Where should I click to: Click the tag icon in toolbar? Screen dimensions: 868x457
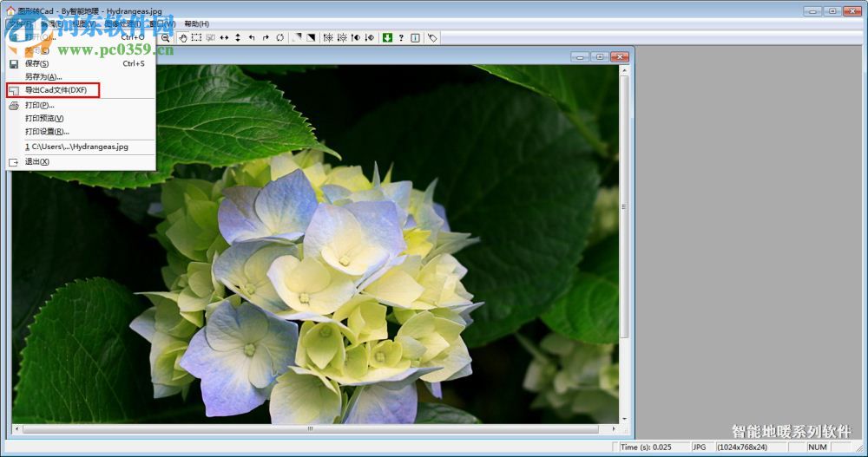[x=432, y=38]
